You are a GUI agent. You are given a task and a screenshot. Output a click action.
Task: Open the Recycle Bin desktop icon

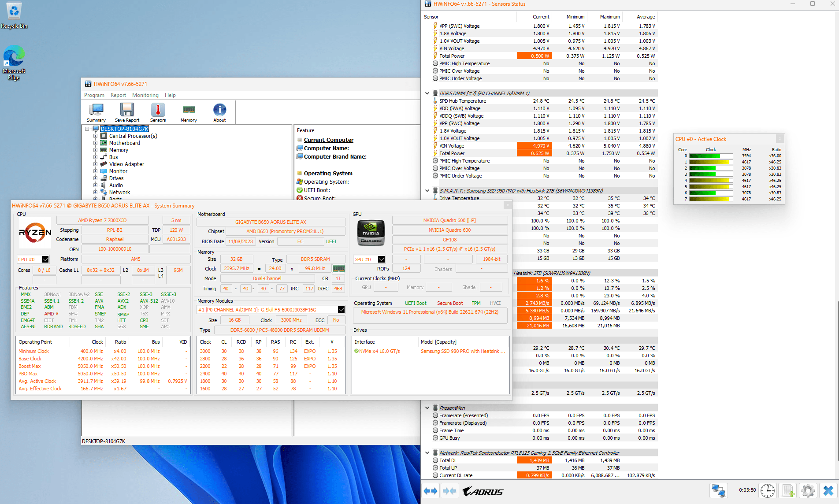pyautogui.click(x=14, y=16)
